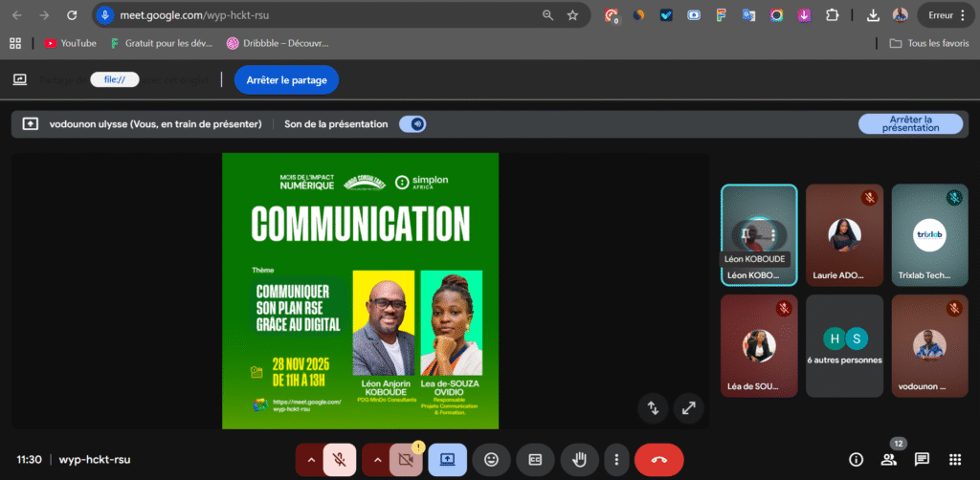Click muted mic icon on vodounon tile
This screenshot has height=480, width=980.
954,308
